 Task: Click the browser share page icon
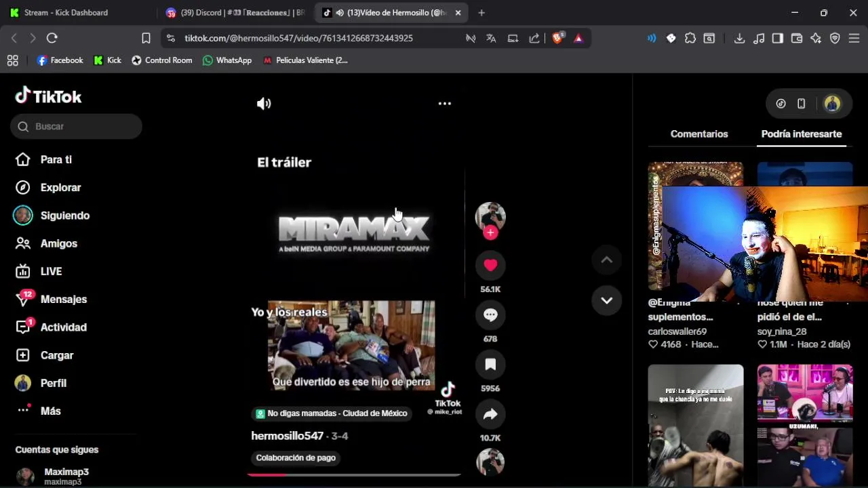click(534, 39)
